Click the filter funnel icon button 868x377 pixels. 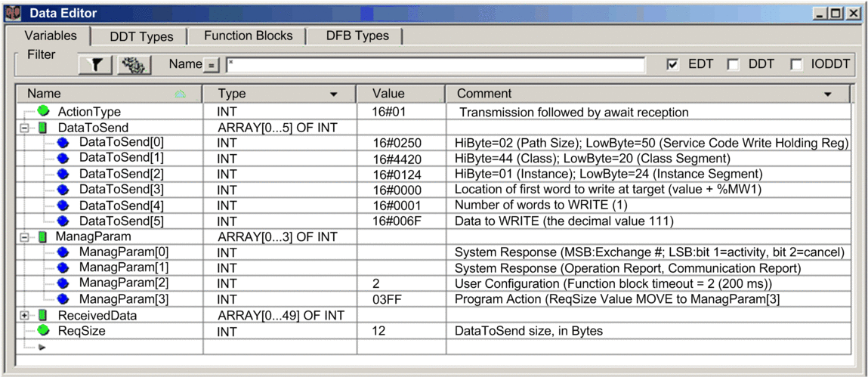96,65
